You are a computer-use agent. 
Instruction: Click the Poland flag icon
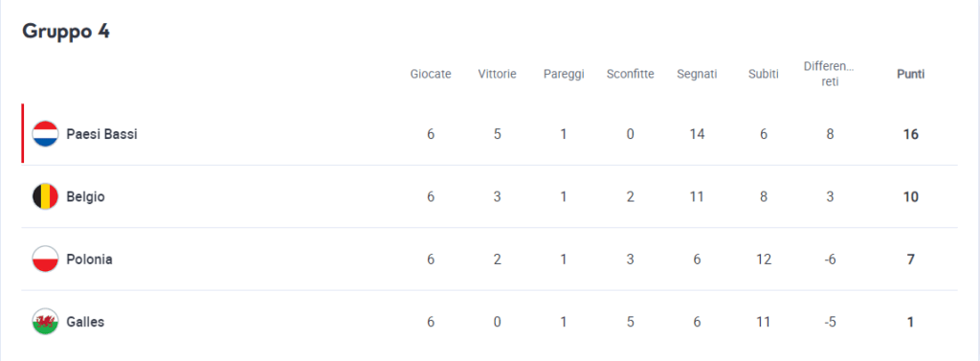[x=45, y=259]
